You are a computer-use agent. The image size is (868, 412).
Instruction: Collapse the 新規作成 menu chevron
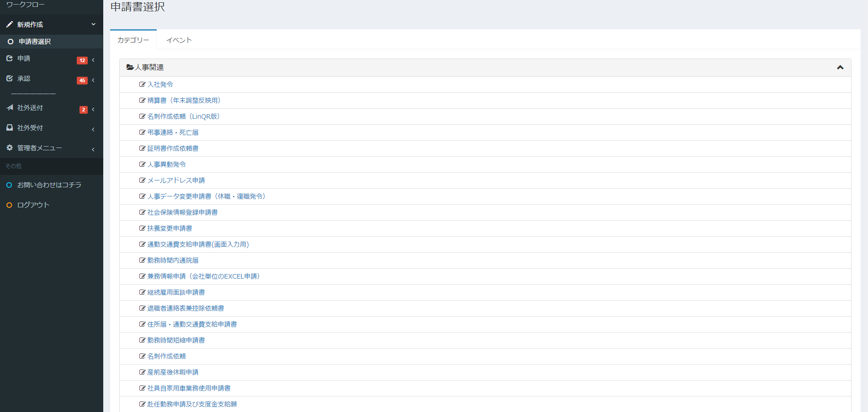tap(94, 24)
